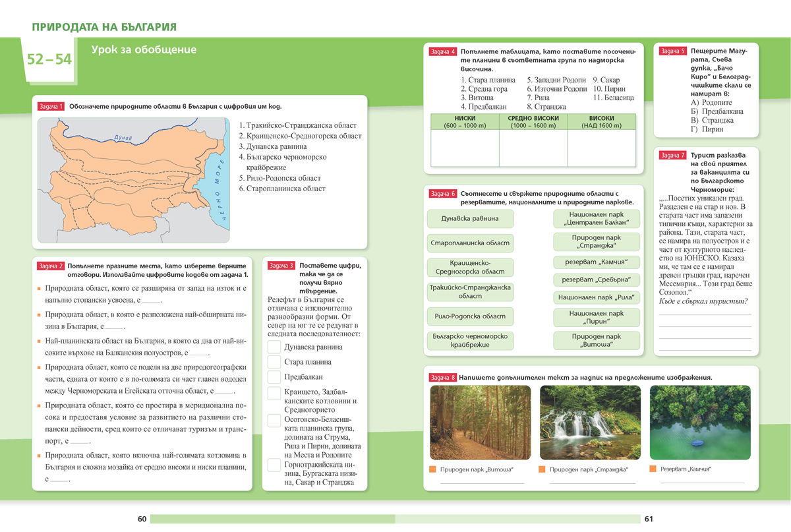Click orange square beside Природен парк „Витоша“ caption

(x=433, y=469)
